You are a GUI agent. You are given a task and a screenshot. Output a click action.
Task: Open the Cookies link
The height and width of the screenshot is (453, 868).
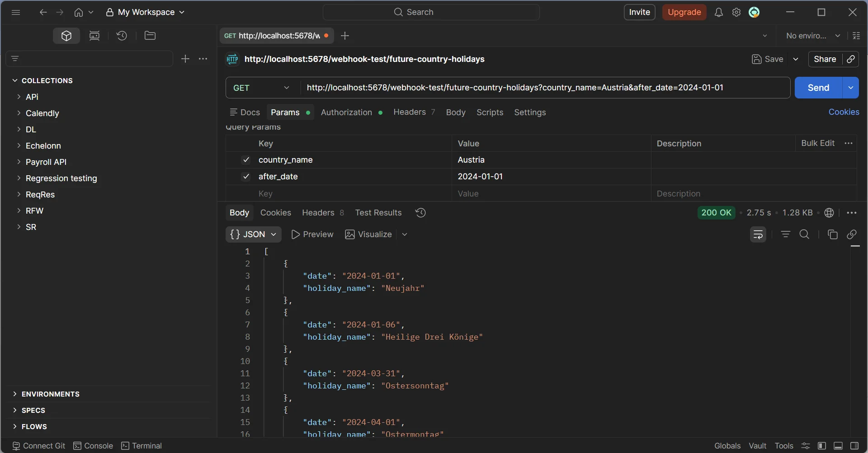coord(844,112)
